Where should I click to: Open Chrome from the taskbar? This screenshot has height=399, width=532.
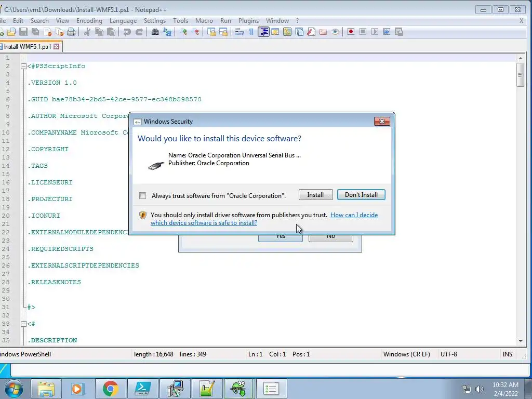point(110,389)
